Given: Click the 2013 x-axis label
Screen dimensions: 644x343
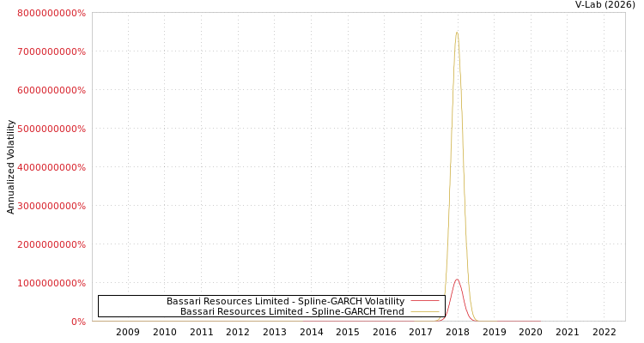Looking at the screenshot, I should pyautogui.click(x=275, y=332).
